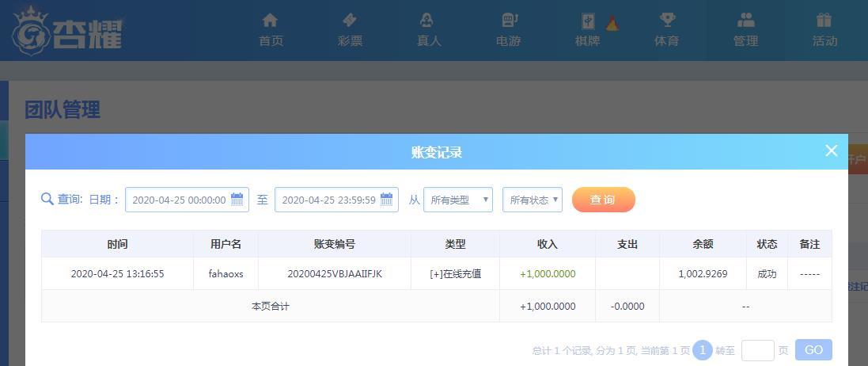This screenshot has width=868, height=366.
Task: Select 体育 menu label
Action: coord(666,41)
